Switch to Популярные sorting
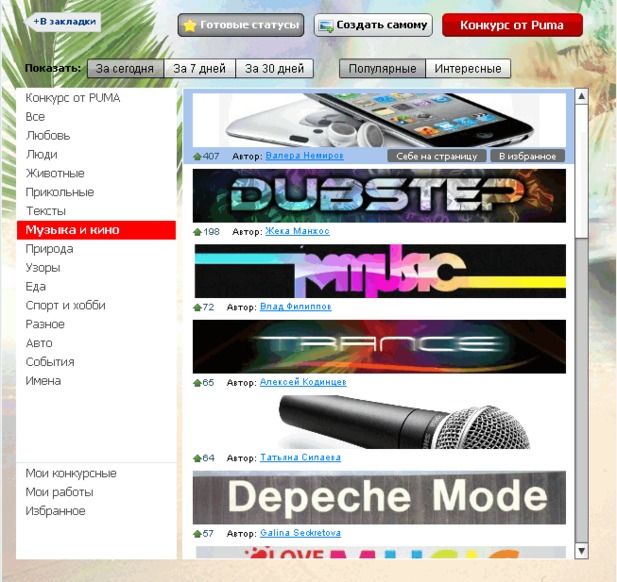Screen dimensions: 617x582 [382, 68]
